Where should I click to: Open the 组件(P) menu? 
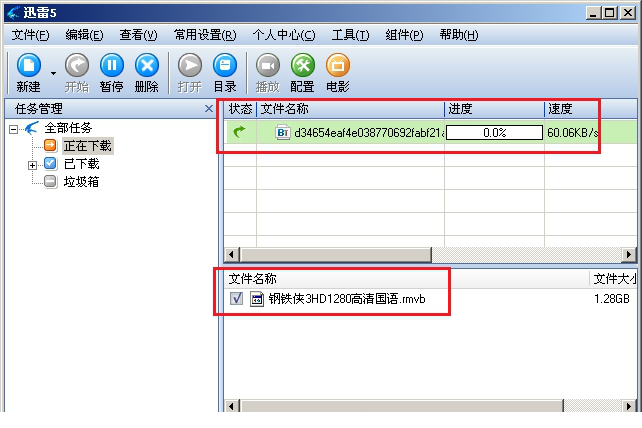pyautogui.click(x=405, y=35)
